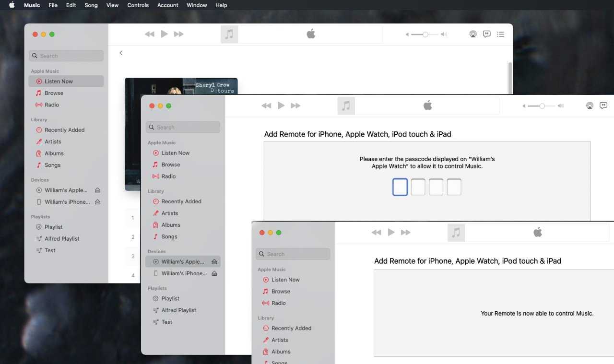Select Radio in the frontmost window sidebar
Screen dimensions: 614x364
click(x=278, y=303)
